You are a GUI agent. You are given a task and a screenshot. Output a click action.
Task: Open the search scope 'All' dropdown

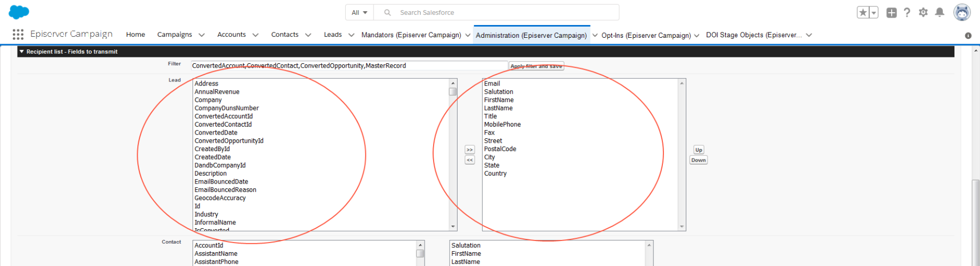click(360, 12)
